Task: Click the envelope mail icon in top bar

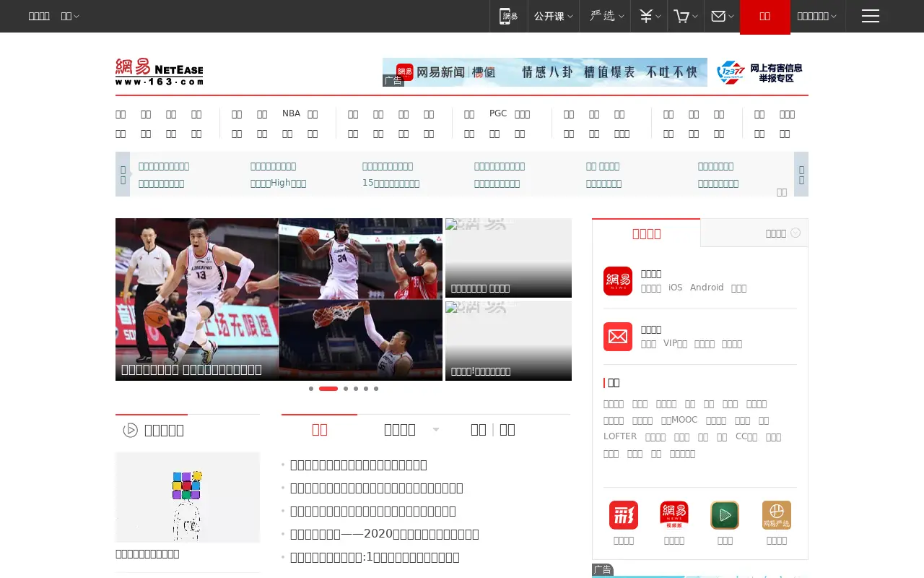Action: [718, 16]
